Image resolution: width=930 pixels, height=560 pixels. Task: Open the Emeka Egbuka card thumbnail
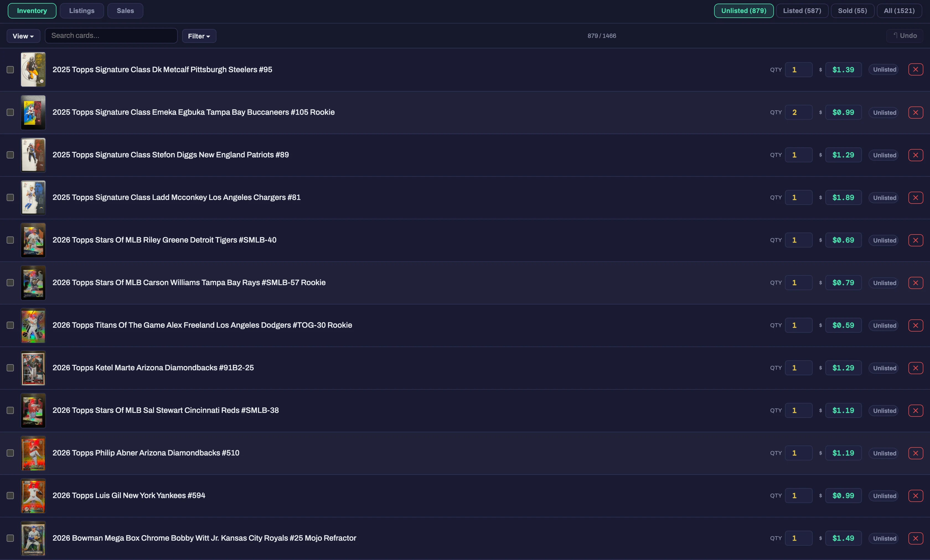(33, 112)
